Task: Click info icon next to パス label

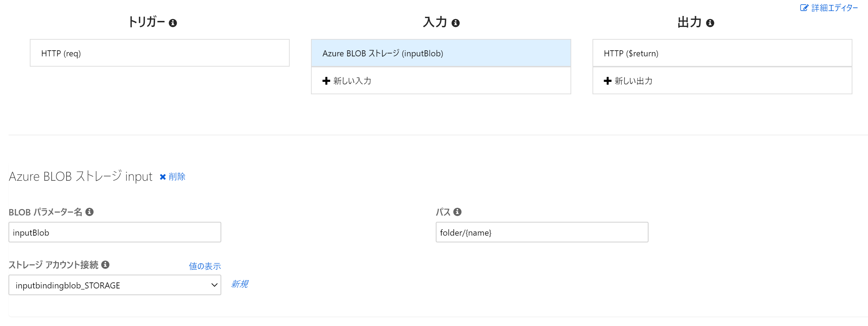Action: pos(457,212)
